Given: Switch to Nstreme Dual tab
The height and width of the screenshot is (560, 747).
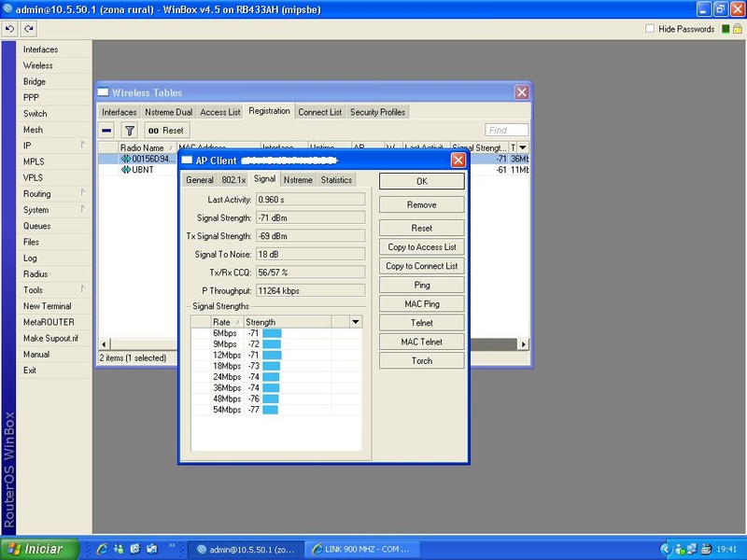Looking at the screenshot, I should point(169,112).
